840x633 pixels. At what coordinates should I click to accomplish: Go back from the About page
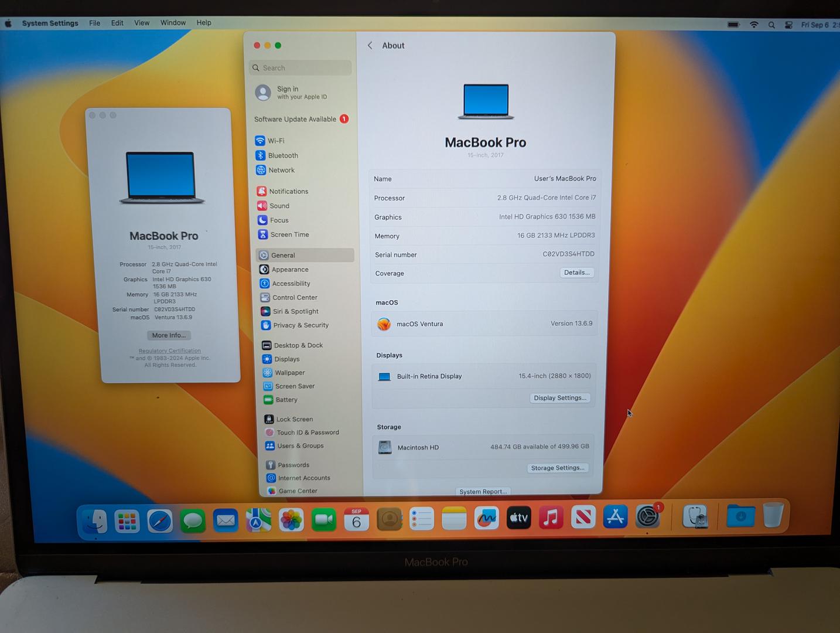coord(370,46)
